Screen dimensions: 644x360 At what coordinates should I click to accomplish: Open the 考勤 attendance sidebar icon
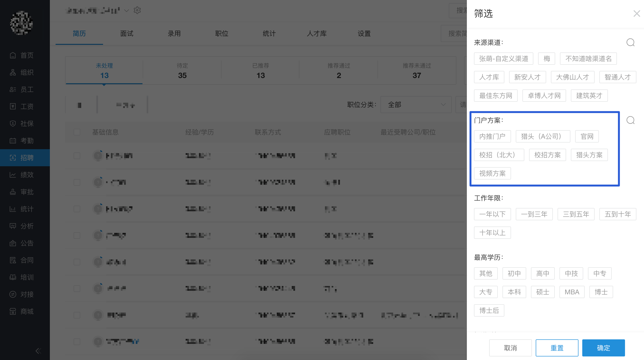tap(13, 141)
